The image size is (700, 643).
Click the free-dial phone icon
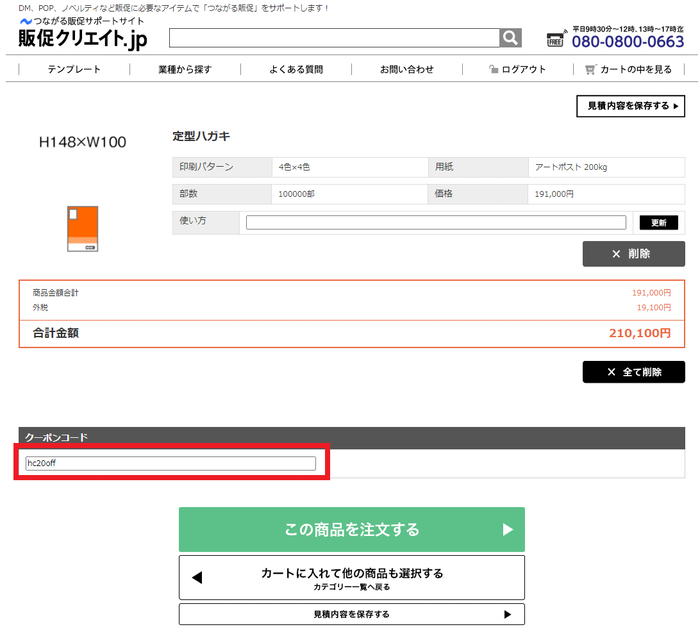556,39
